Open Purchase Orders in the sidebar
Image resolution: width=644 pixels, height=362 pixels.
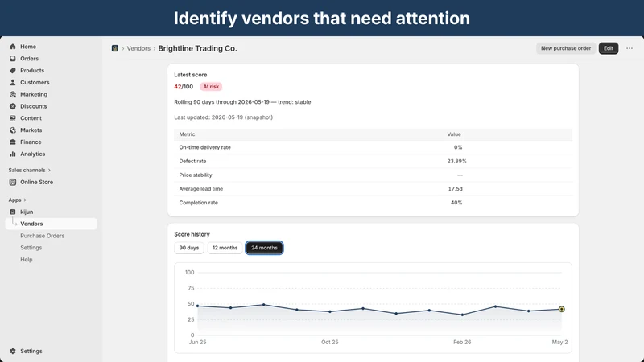coord(43,236)
